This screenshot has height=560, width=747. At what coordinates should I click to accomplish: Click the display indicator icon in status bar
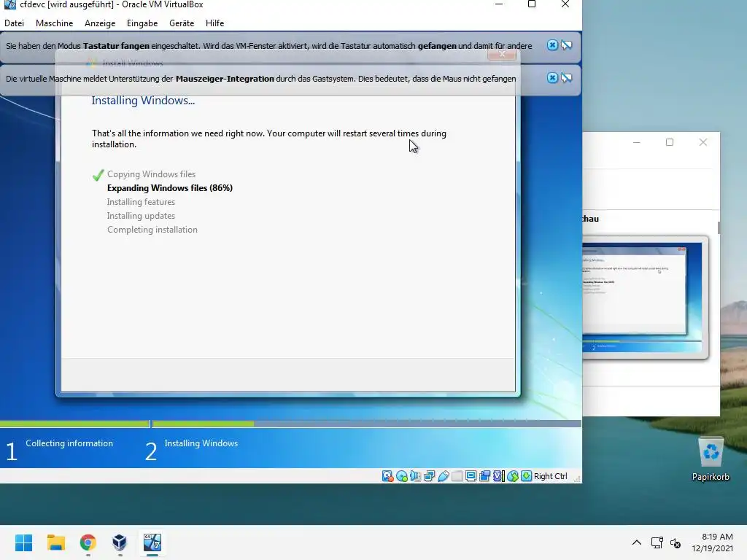[x=471, y=476]
